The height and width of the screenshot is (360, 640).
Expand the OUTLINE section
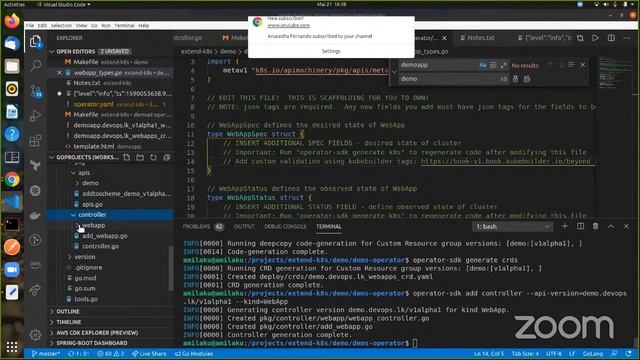(52, 311)
